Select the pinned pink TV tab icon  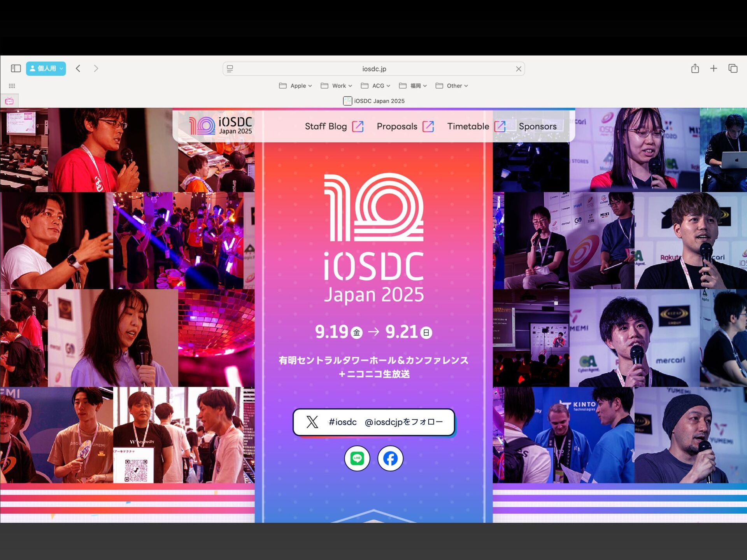tap(9, 101)
